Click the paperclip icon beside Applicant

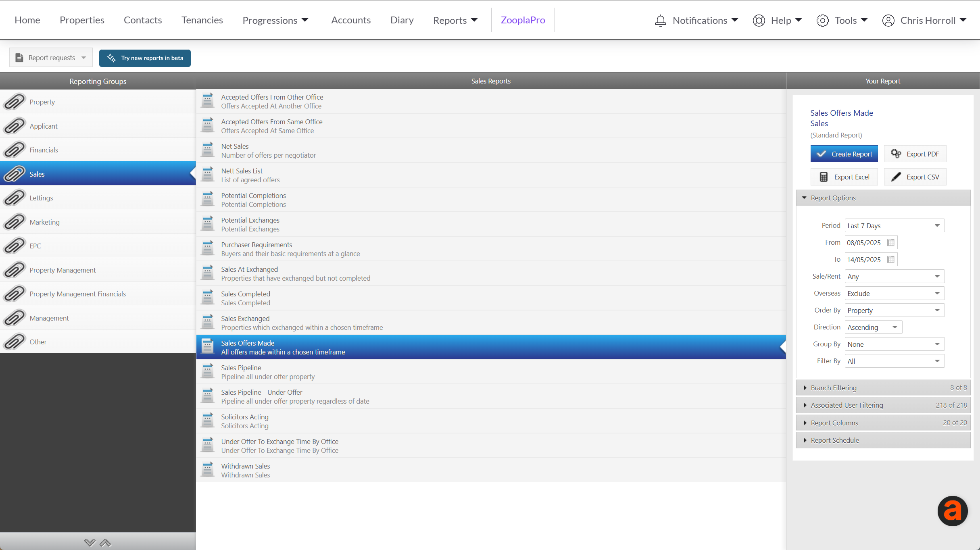[x=15, y=126]
